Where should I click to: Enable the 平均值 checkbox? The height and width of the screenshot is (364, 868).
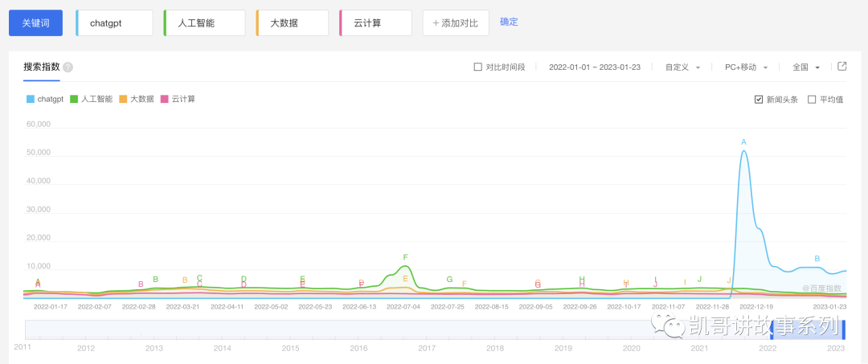click(x=812, y=100)
